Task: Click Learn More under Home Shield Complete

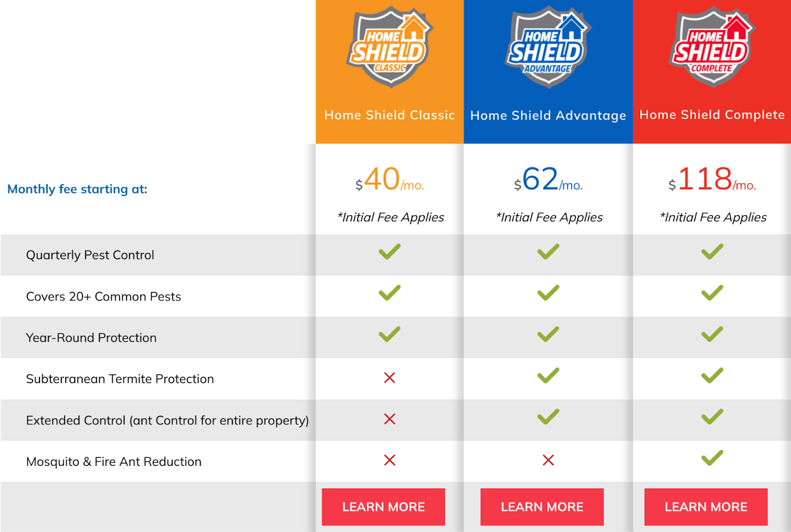Action: 706,507
